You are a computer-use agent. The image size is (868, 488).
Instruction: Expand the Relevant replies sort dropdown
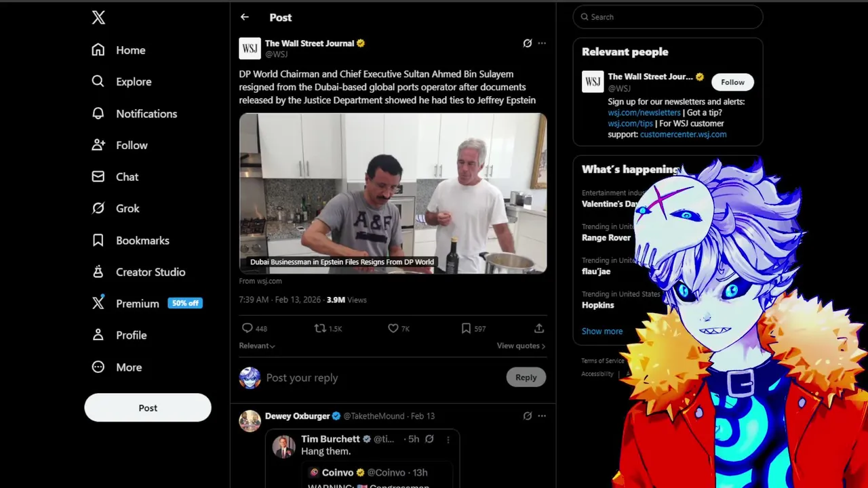[257, 346]
